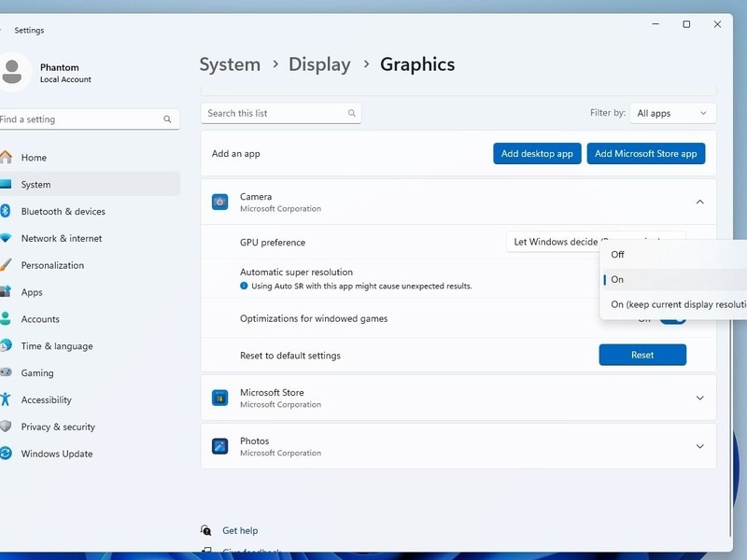Click the Windows Update refresh icon

[6, 454]
